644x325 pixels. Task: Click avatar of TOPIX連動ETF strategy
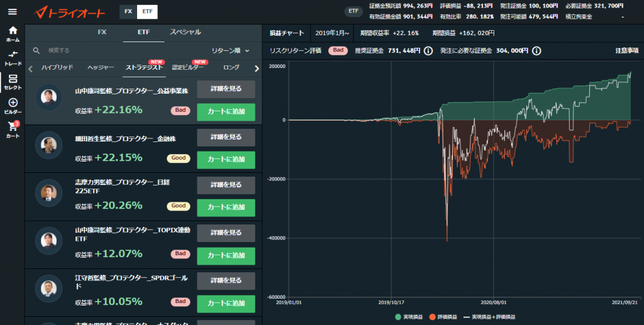[x=48, y=241]
